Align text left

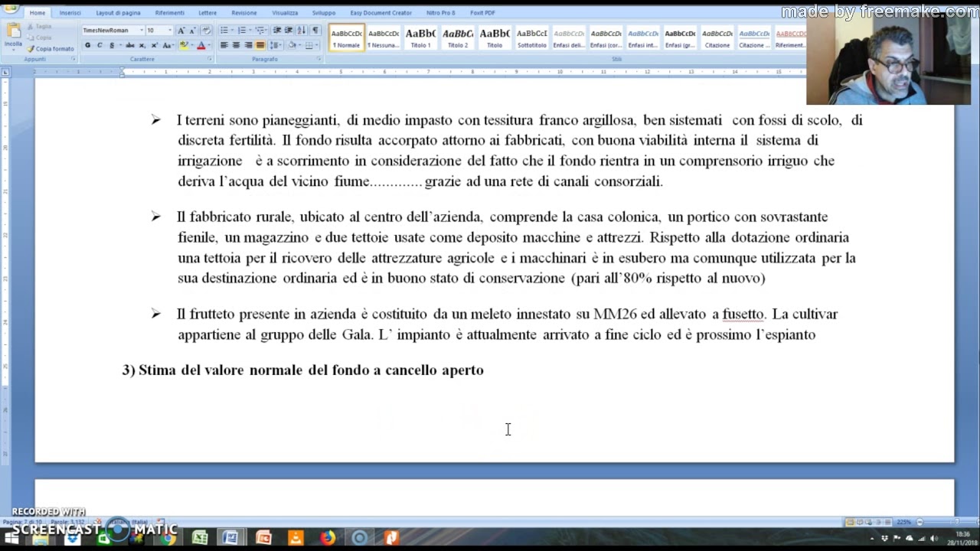(224, 46)
